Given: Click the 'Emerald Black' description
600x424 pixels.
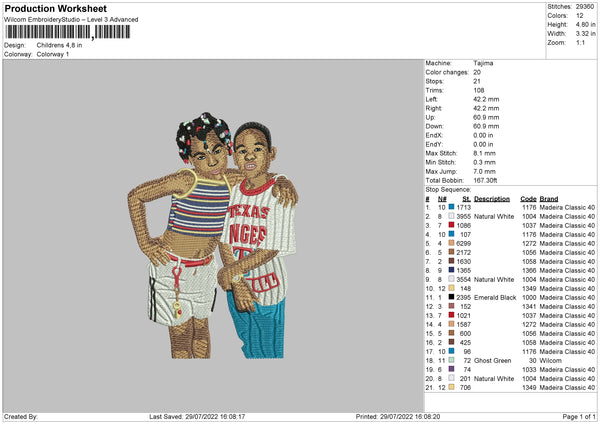Looking at the screenshot, I should point(495,297).
